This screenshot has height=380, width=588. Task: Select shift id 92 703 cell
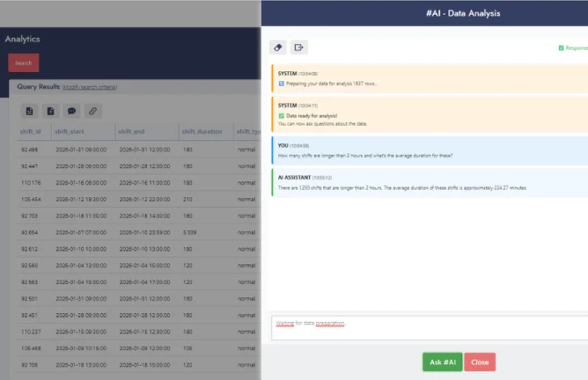[30, 216]
